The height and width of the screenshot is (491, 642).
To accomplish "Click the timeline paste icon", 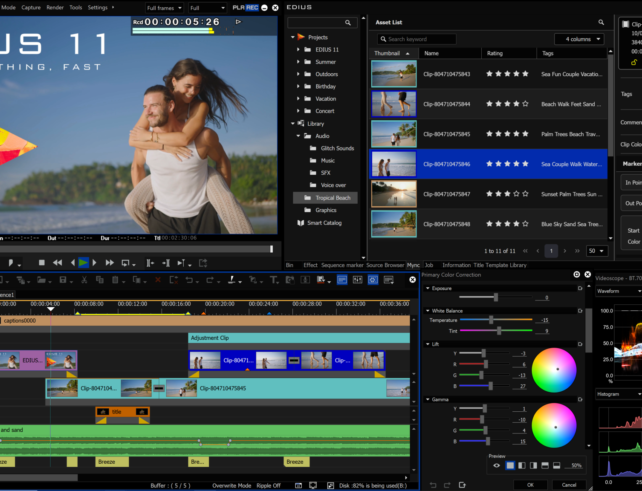I will click(115, 280).
